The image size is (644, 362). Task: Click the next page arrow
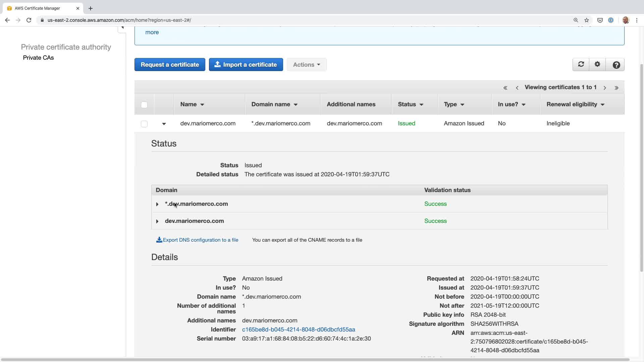click(605, 88)
